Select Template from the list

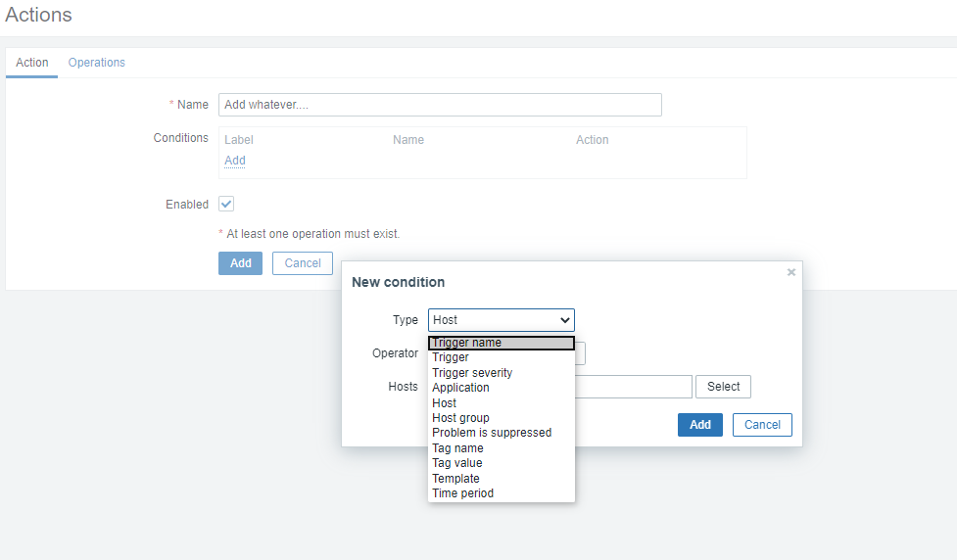pyautogui.click(x=455, y=479)
